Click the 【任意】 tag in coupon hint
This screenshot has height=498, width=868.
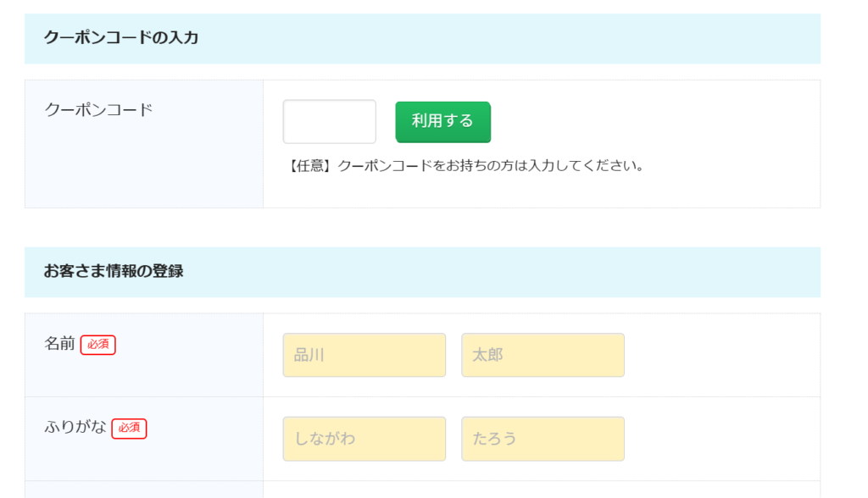310,166
